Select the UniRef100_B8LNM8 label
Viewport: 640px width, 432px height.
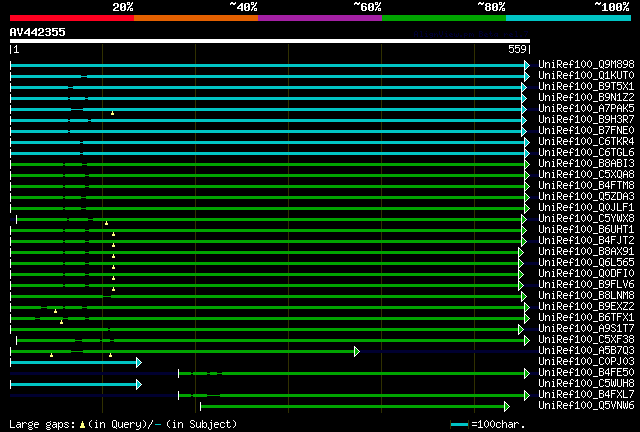point(586,296)
